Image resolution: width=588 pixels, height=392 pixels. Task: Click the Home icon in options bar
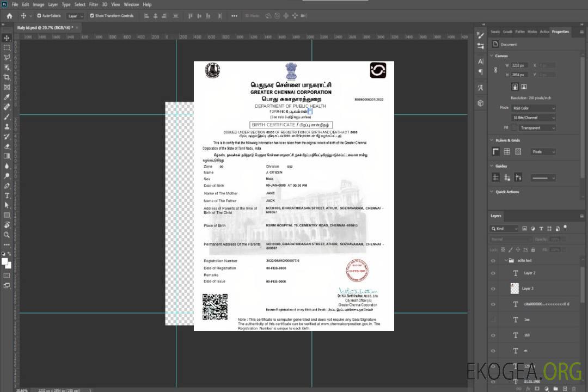9,16
